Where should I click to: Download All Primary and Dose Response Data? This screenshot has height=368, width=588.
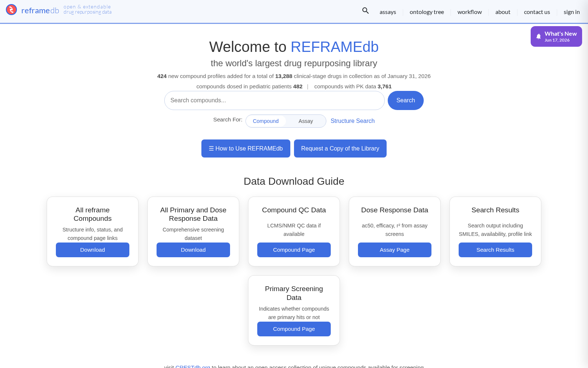click(x=193, y=250)
